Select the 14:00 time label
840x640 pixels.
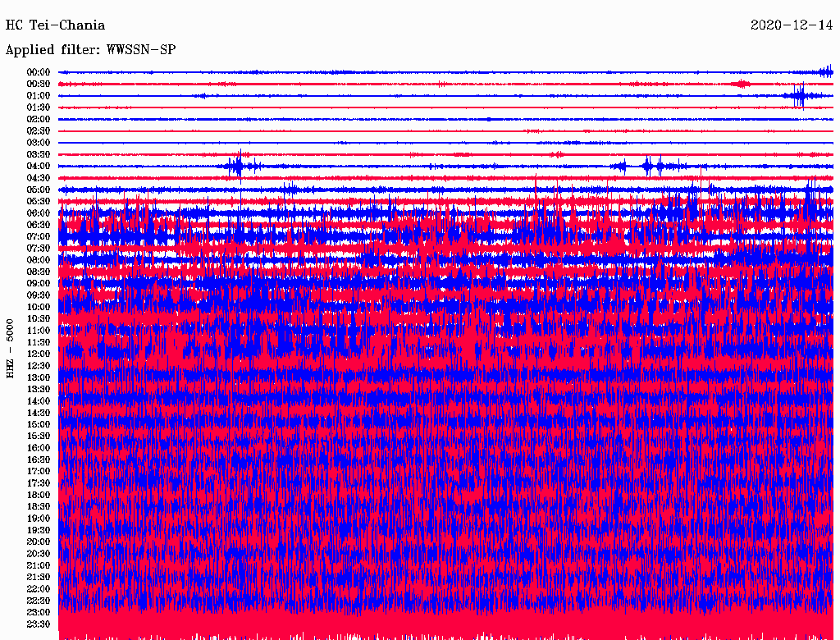point(39,401)
